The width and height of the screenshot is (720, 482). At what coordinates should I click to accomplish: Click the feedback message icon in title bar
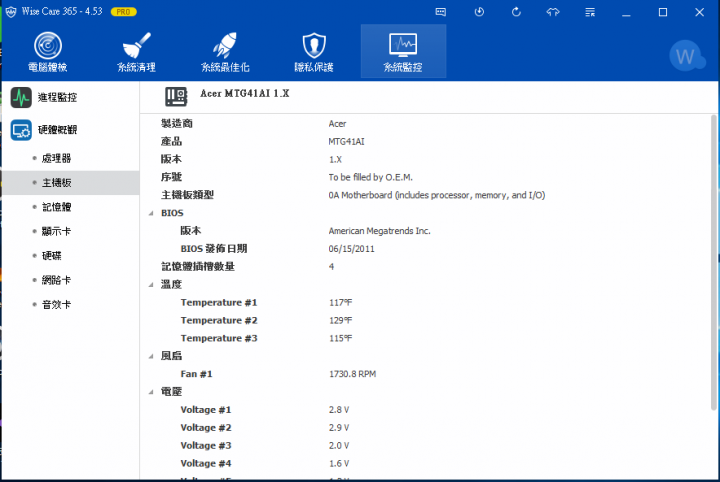(x=440, y=12)
